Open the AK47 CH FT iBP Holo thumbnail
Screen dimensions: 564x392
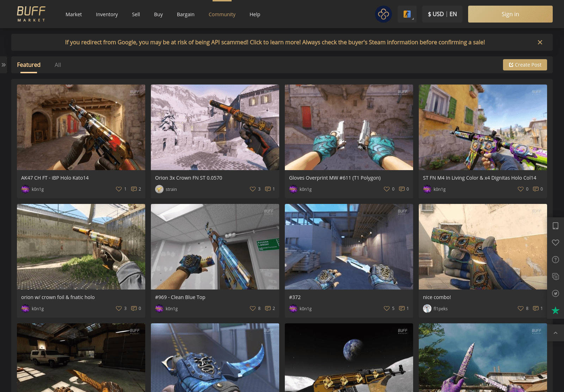click(81, 127)
